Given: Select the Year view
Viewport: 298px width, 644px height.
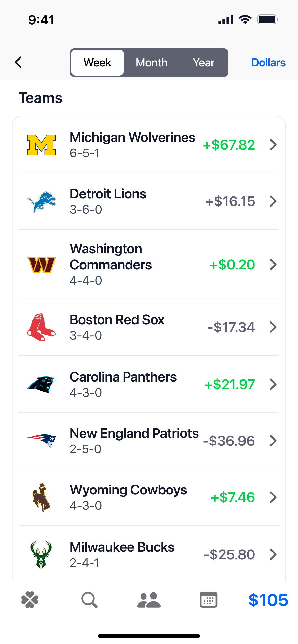Looking at the screenshot, I should 204,63.
